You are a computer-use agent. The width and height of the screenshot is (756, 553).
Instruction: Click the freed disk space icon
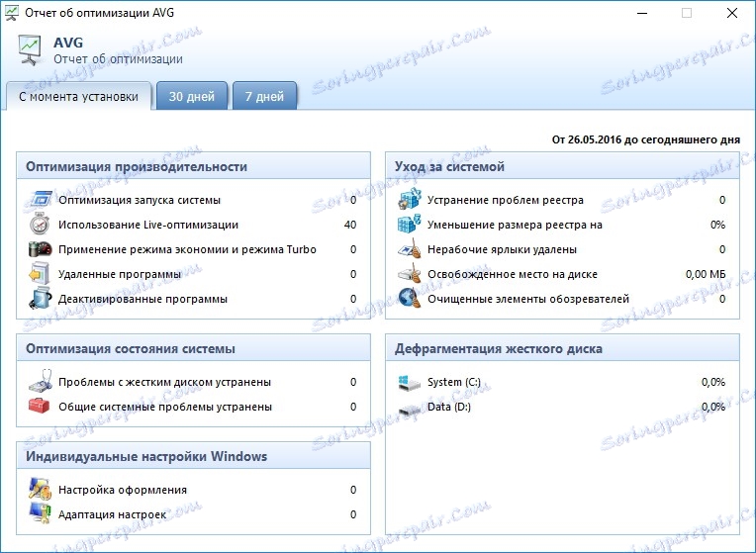click(x=410, y=274)
